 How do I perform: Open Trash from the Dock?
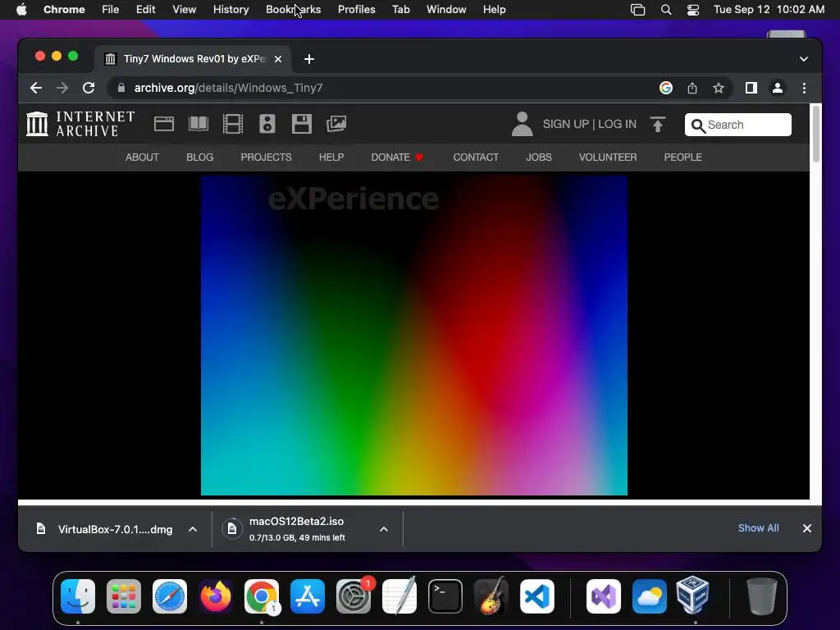(762, 596)
